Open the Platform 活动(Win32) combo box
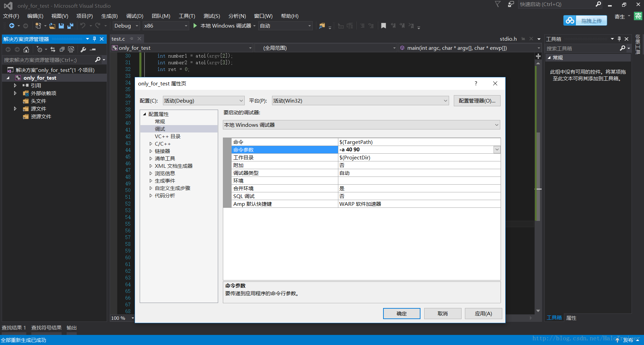 point(360,101)
